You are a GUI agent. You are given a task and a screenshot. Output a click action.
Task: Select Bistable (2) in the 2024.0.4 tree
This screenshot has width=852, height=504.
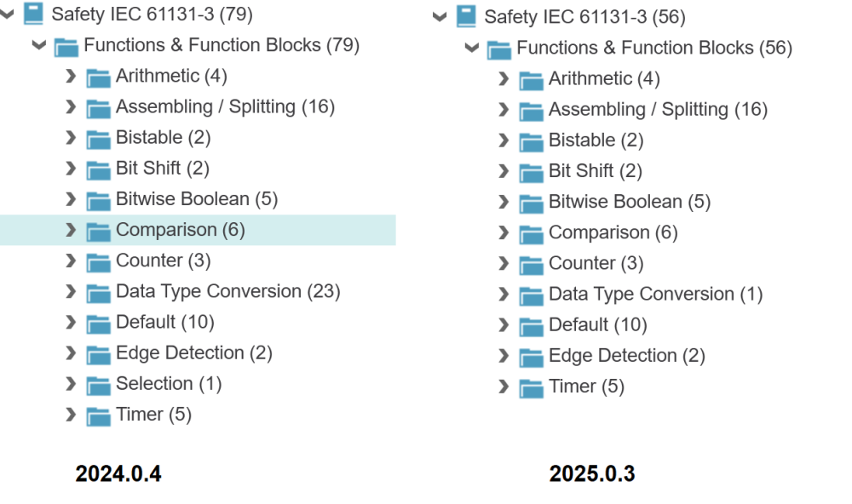coord(163,137)
